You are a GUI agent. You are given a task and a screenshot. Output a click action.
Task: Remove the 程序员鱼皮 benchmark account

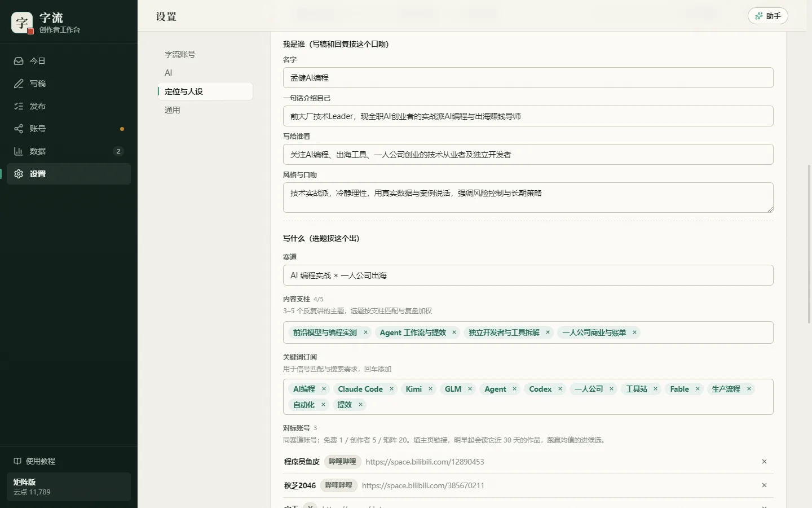[764, 462]
